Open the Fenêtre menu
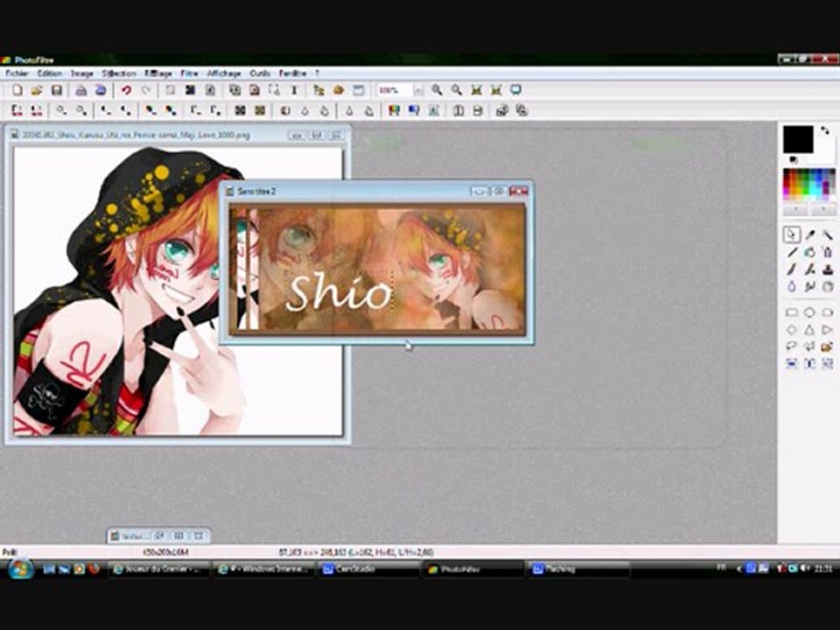840x630 pixels. pos(292,73)
